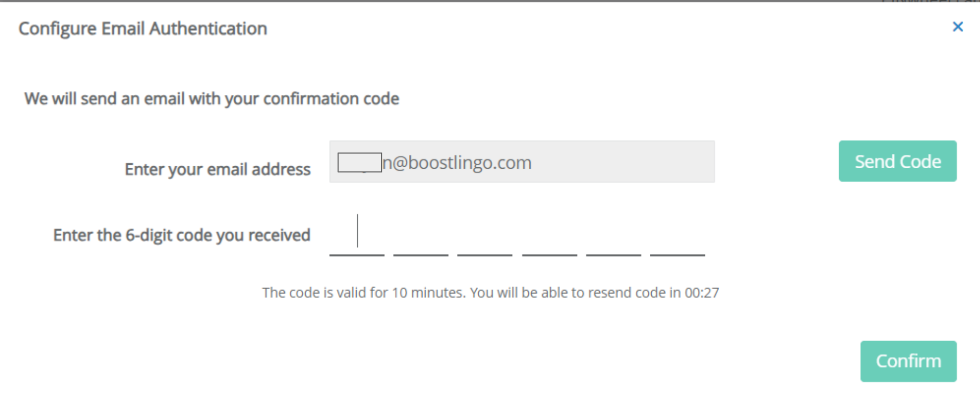Image resolution: width=980 pixels, height=413 pixels.
Task: Click the "Configure Email Authentication" title
Action: 143,29
